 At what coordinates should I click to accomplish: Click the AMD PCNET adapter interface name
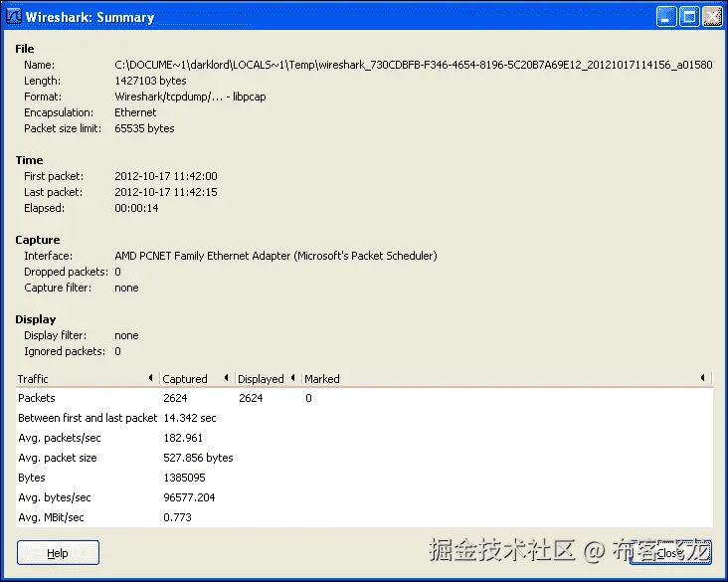[275, 256]
